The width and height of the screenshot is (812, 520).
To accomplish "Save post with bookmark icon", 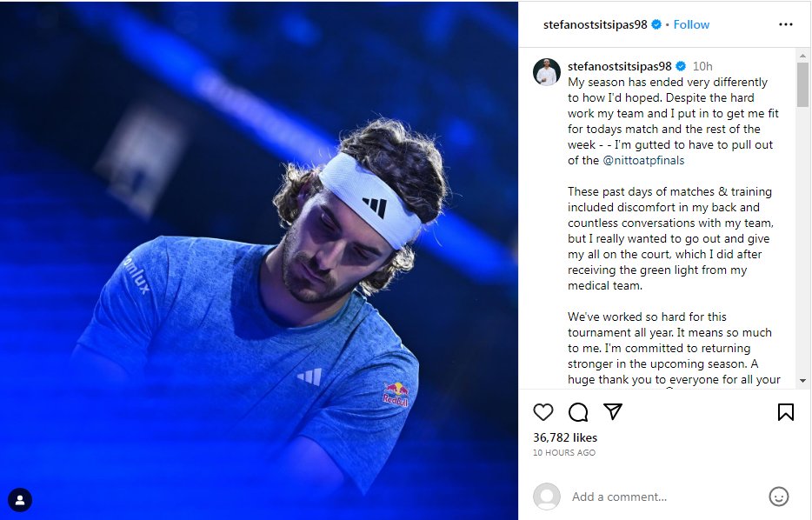I will pyautogui.click(x=786, y=412).
